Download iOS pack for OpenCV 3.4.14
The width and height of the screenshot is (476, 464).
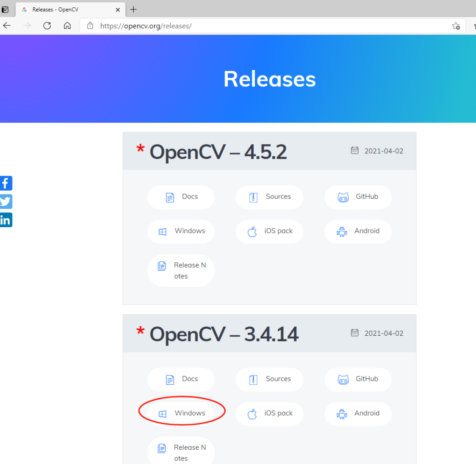click(270, 414)
